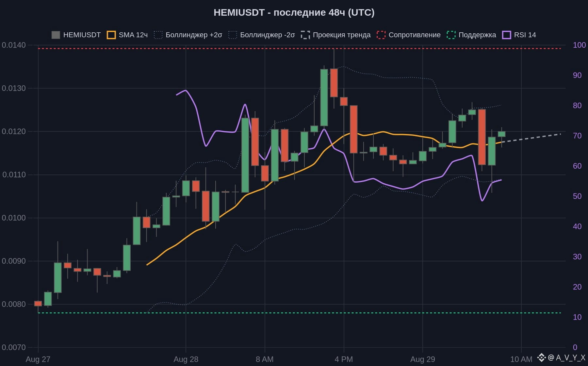Viewport: 588px width, 366px height.
Task: Click the RSI axis value 70
Action: click(x=577, y=136)
